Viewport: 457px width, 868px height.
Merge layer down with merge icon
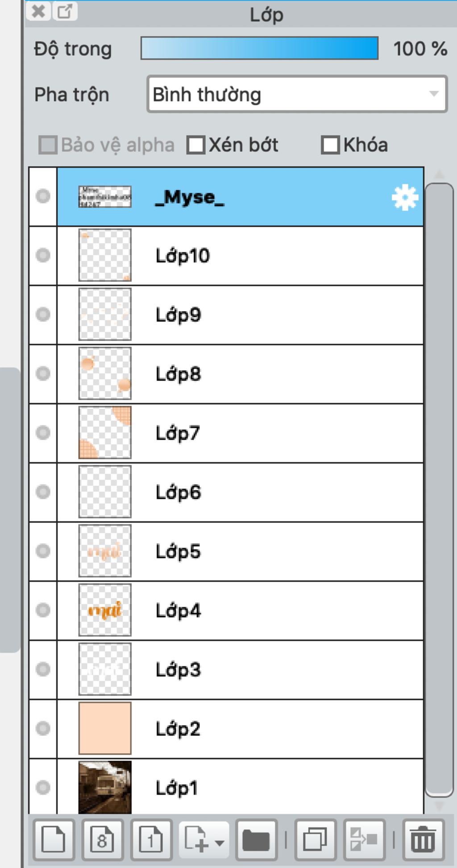tap(364, 840)
